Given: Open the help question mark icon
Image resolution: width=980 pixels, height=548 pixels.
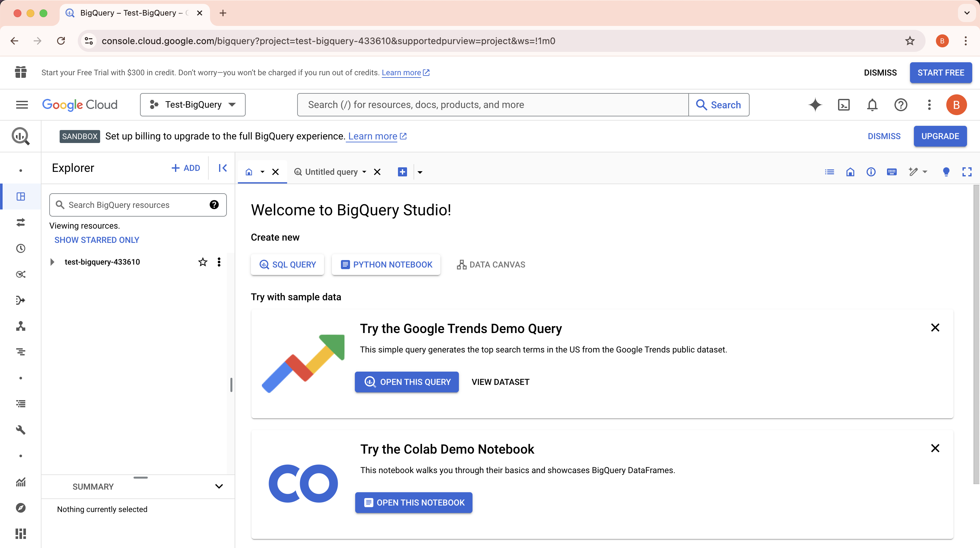Looking at the screenshot, I should click(901, 105).
